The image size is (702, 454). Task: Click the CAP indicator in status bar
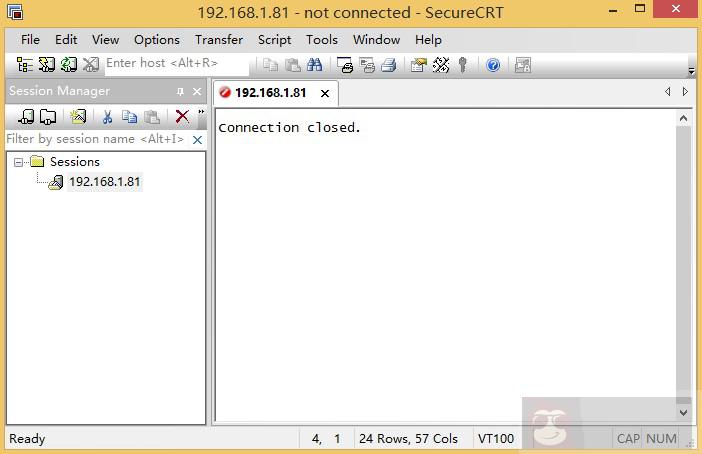click(628, 439)
